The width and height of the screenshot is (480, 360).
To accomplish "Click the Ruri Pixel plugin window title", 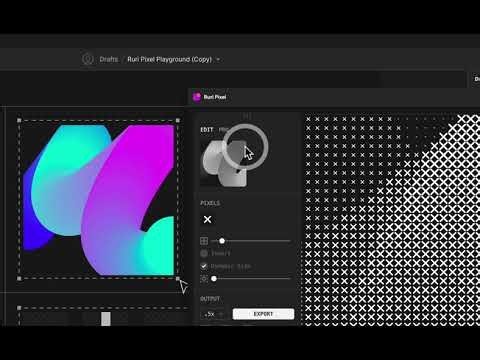I will 215,97.
